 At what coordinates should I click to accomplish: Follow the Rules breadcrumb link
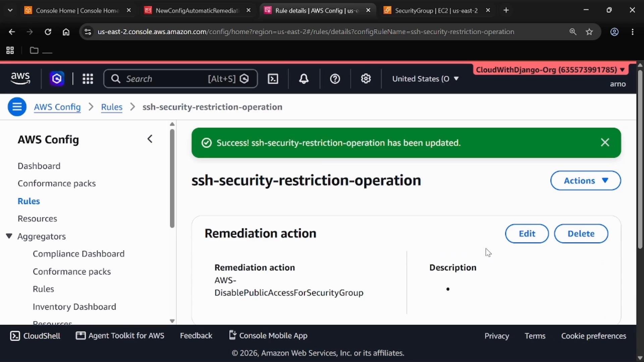112,107
